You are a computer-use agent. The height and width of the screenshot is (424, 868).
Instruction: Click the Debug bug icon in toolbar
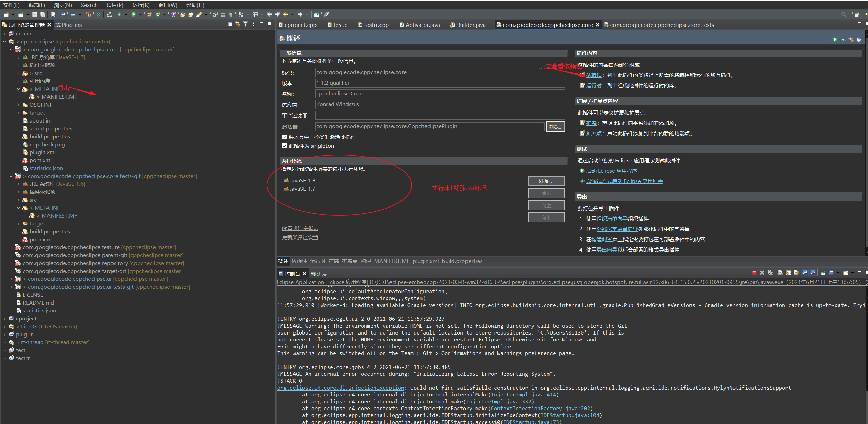[119, 14]
